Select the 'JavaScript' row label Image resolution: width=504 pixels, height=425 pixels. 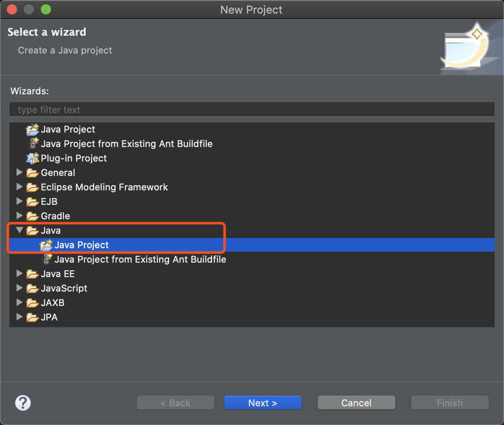pos(64,289)
